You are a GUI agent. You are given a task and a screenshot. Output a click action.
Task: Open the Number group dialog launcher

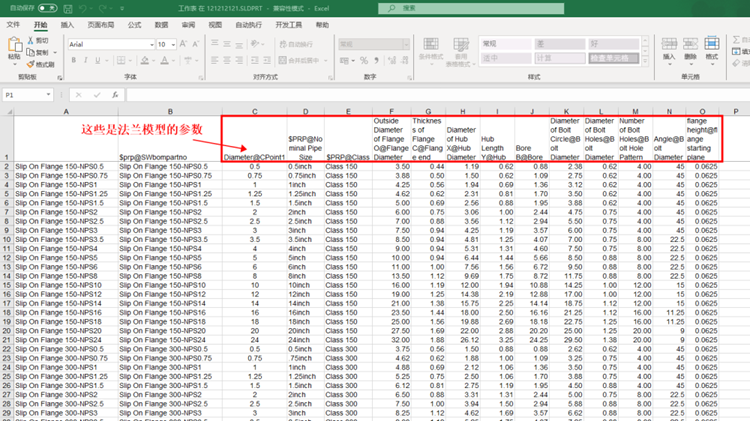[x=409, y=77]
